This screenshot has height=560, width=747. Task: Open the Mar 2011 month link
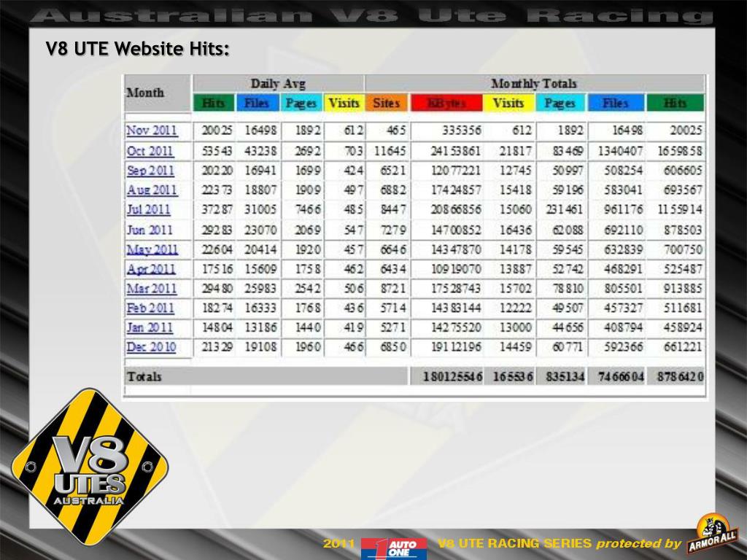click(x=152, y=289)
